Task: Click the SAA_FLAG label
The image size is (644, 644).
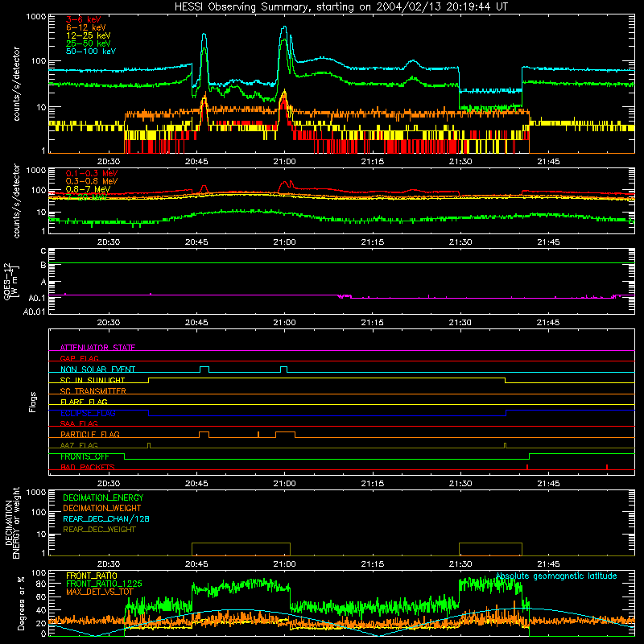Action: tap(79, 423)
